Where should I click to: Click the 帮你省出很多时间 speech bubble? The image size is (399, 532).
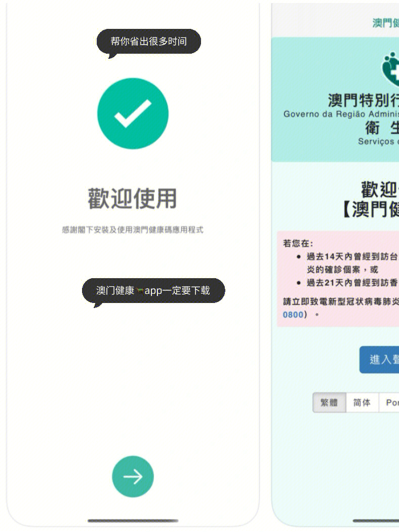click(x=148, y=42)
